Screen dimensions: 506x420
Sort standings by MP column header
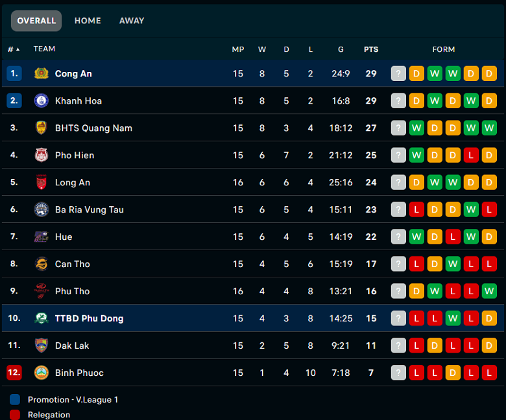point(238,49)
